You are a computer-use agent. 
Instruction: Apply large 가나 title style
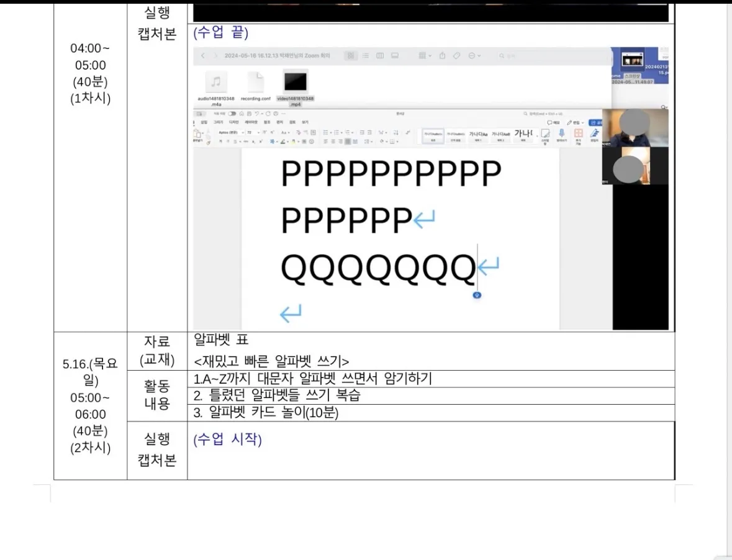(x=523, y=135)
